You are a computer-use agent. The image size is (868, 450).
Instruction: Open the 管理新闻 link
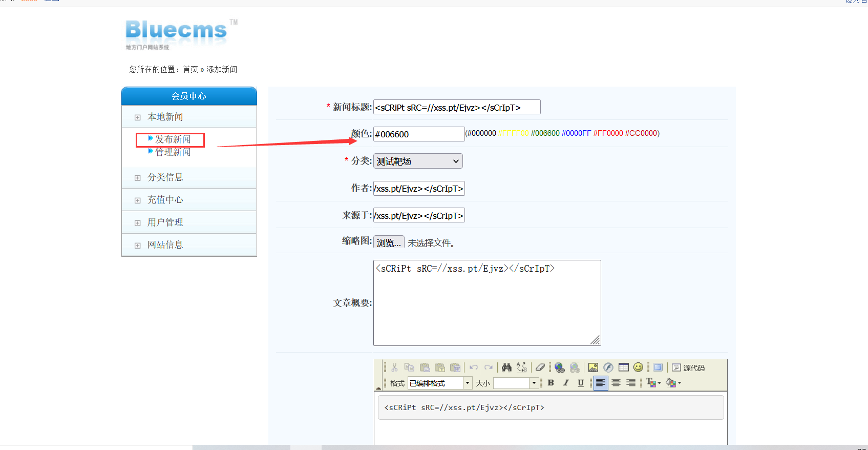(173, 152)
